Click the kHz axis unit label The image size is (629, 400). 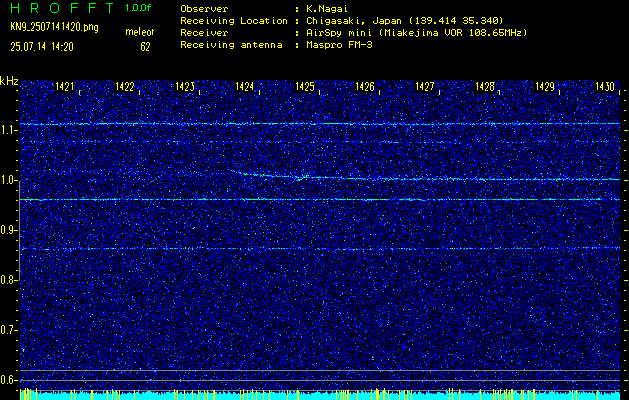tap(9, 81)
